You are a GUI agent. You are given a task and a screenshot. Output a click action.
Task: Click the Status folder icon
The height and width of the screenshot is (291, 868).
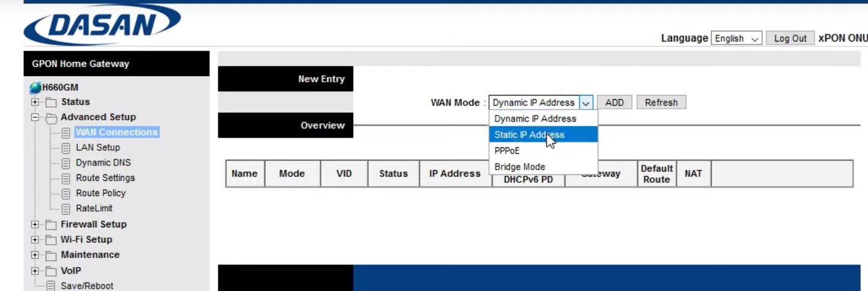coord(51,102)
